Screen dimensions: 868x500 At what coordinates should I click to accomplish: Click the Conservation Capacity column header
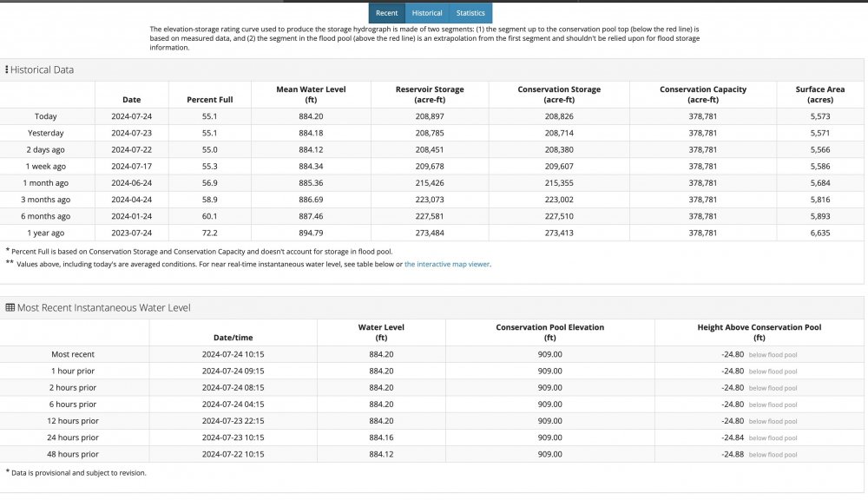click(x=702, y=95)
